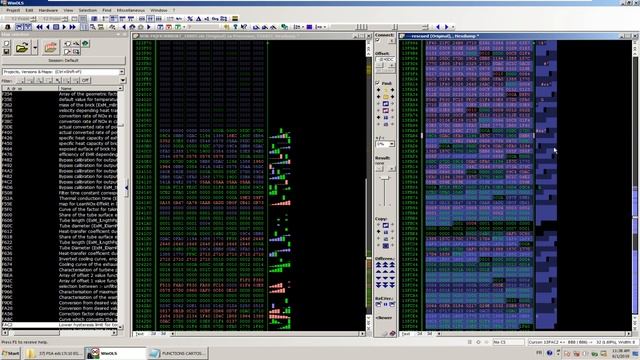Click the save project floppy icon
The width and height of the screenshot is (640, 360).
(x=6, y=51)
